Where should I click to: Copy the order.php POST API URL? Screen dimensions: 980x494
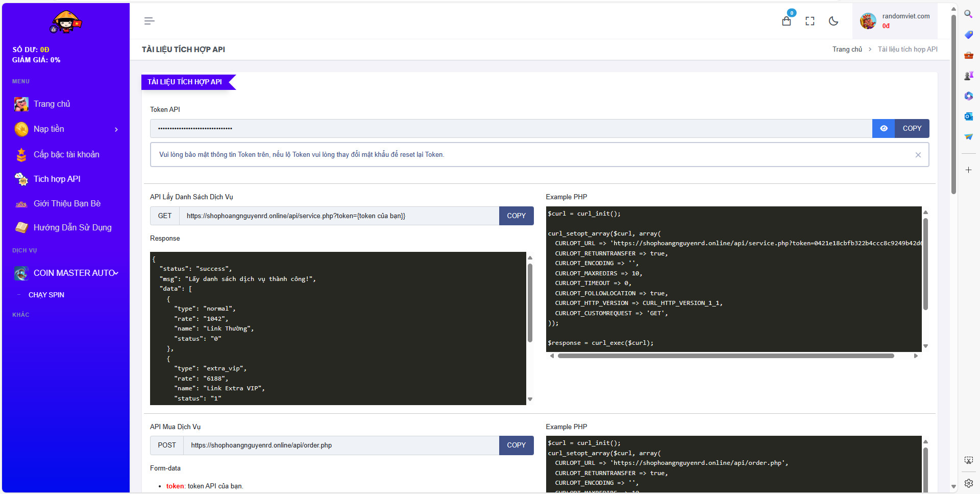(x=516, y=445)
